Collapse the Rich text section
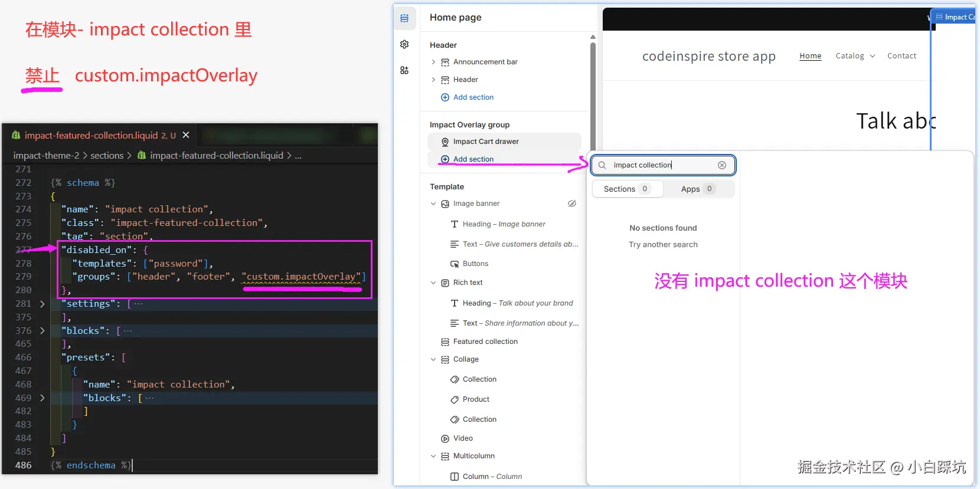The image size is (980, 489). click(433, 283)
